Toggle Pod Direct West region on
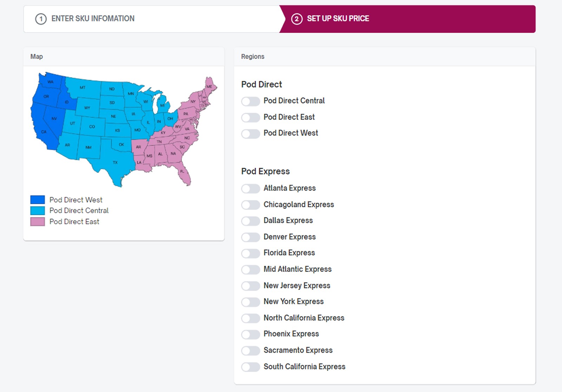 pos(250,134)
